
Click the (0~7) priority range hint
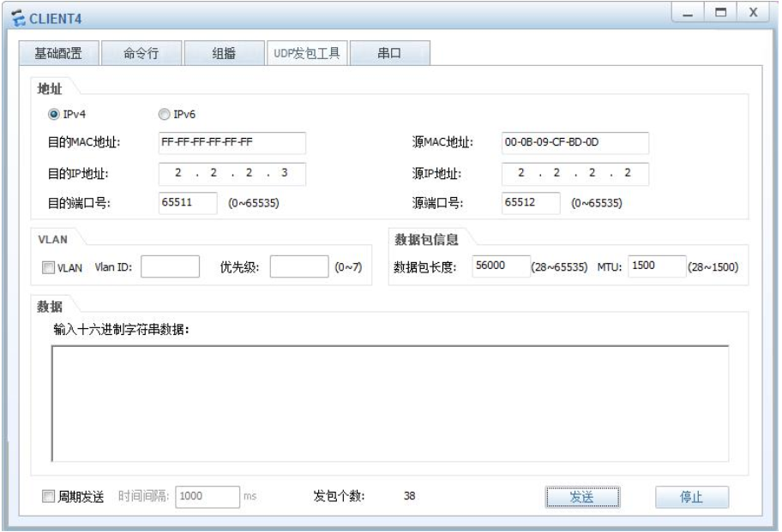point(348,267)
